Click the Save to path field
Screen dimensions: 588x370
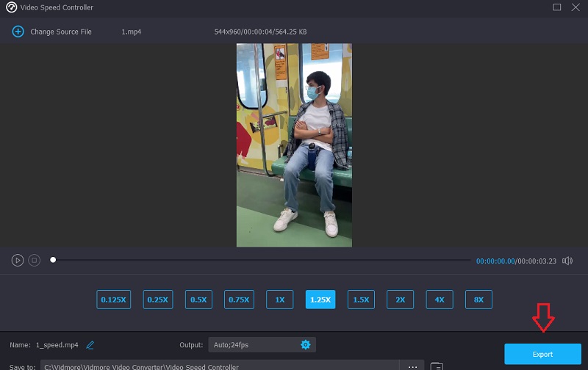(x=220, y=366)
